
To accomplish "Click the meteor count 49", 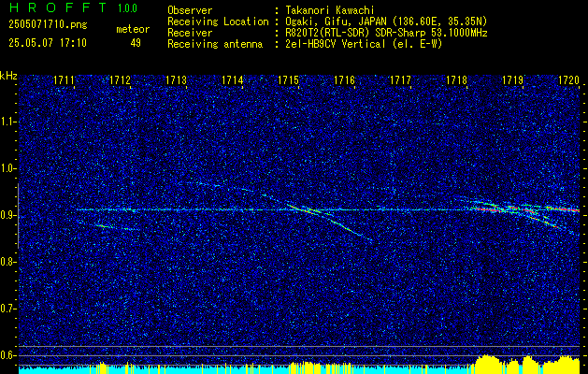I will [136, 43].
